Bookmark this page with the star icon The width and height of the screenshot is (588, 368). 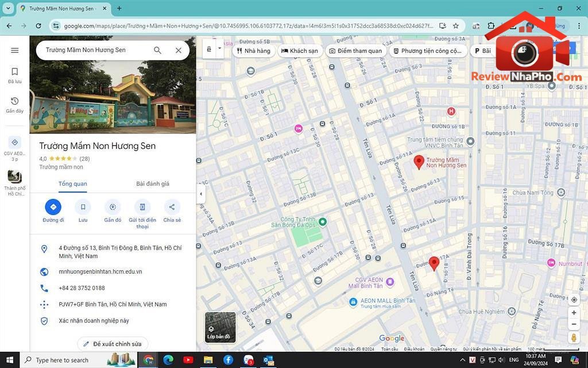point(455,26)
